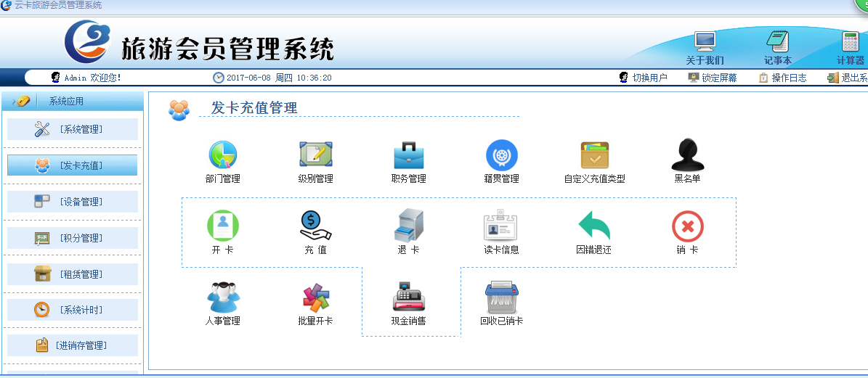Viewport: 868px width, 378px height.
Task: Open 人事管理 personnel icon
Action: pyautogui.click(x=223, y=297)
